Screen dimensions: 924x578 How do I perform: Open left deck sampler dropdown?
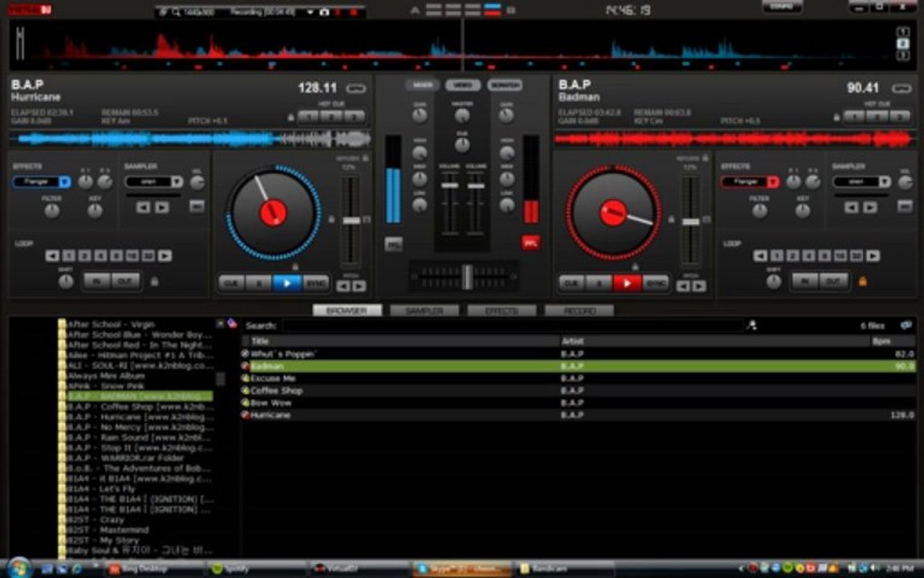coord(176,181)
